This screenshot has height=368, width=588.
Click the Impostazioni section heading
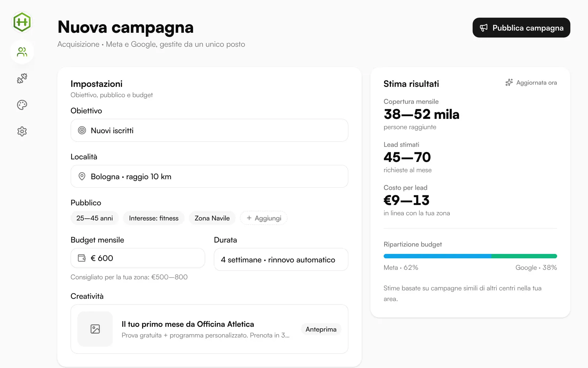tap(96, 84)
